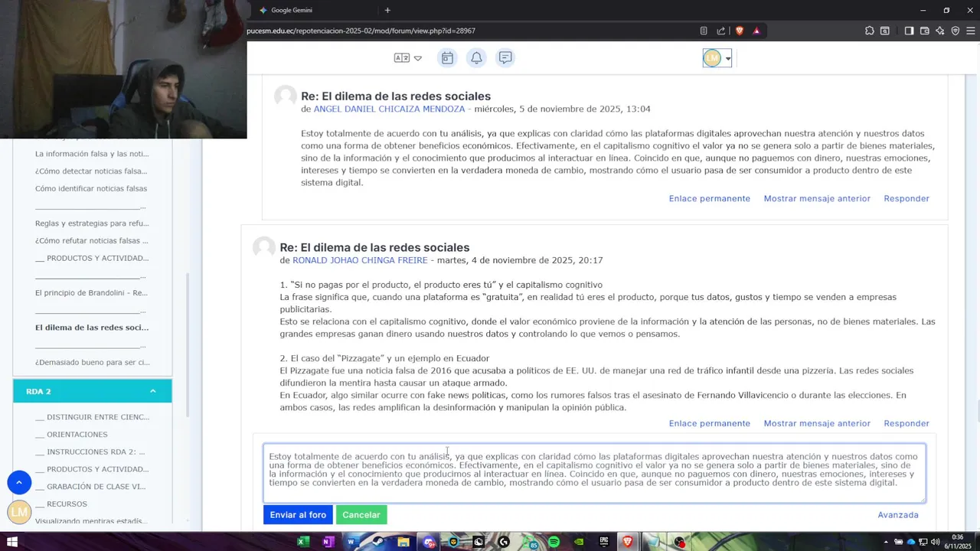This screenshot has height=551, width=980.
Task: Open File Explorer from the taskbar
Action: click(x=403, y=542)
